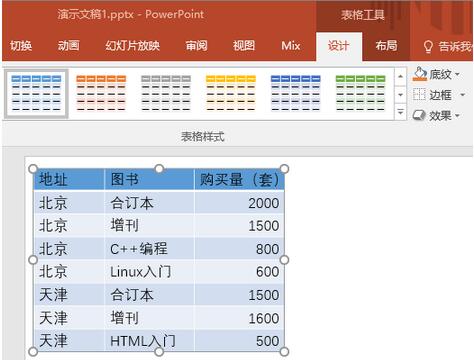
Task: Click the cell with value 500
Action: tap(239, 341)
